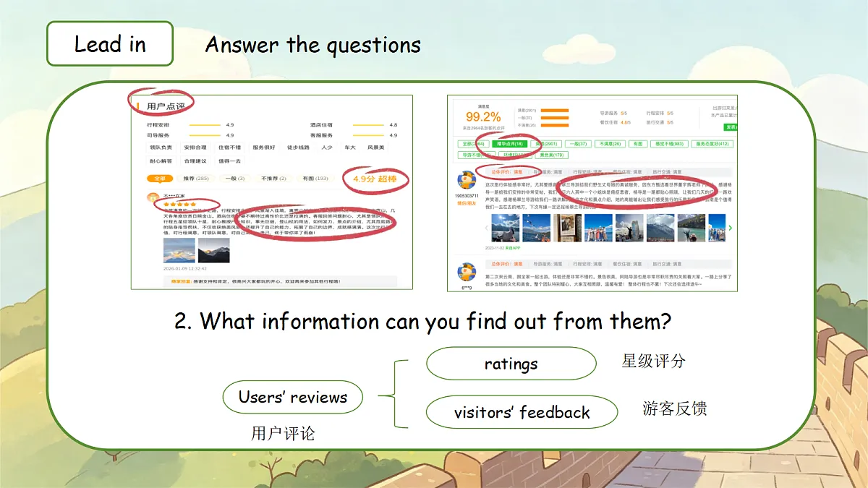Select the 有图 (193) filter tab
The height and width of the screenshot is (488, 868).
click(315, 179)
